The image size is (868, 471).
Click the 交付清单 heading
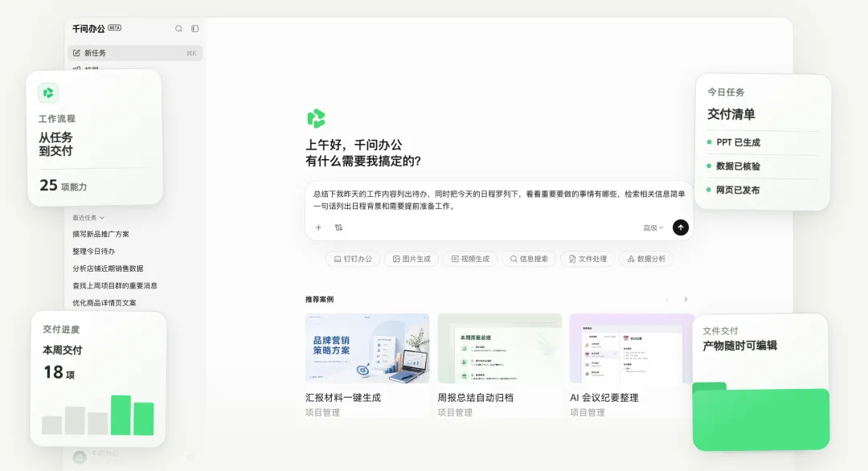731,115
